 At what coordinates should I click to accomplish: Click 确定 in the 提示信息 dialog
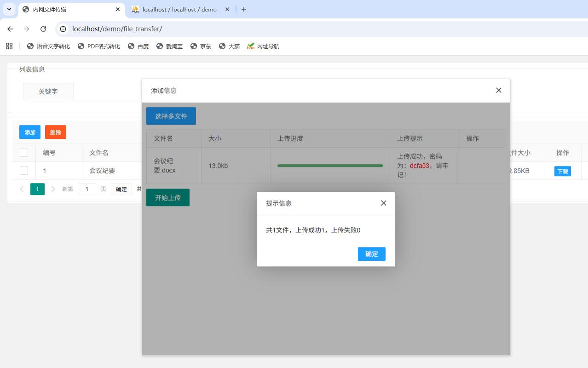(x=371, y=254)
